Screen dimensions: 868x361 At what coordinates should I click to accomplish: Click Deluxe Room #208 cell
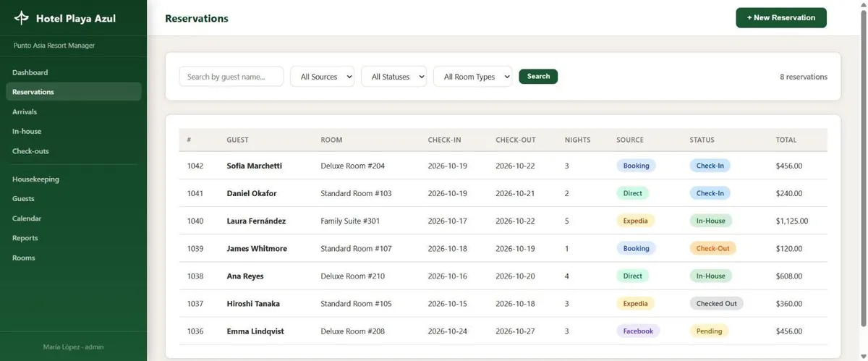point(353,331)
